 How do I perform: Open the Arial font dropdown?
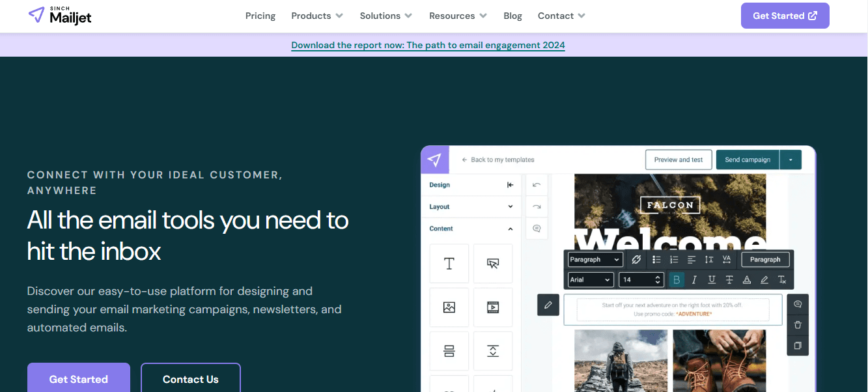coord(591,280)
